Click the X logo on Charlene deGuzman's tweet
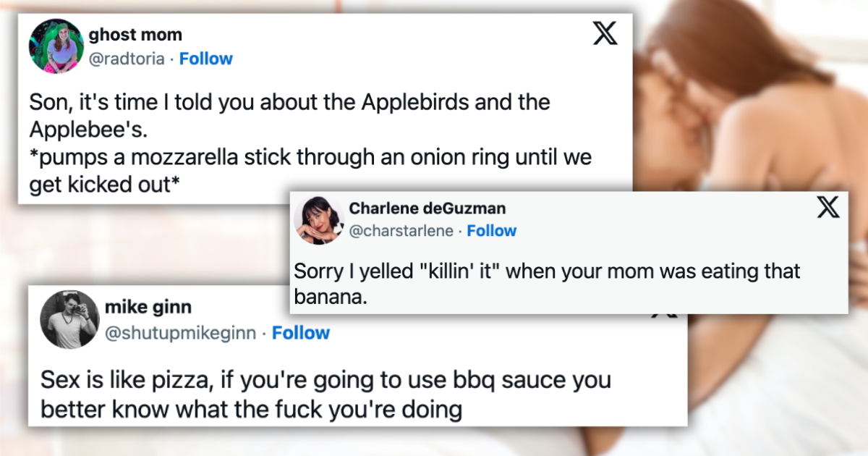Viewport: 868px width, 456px height. [828, 208]
